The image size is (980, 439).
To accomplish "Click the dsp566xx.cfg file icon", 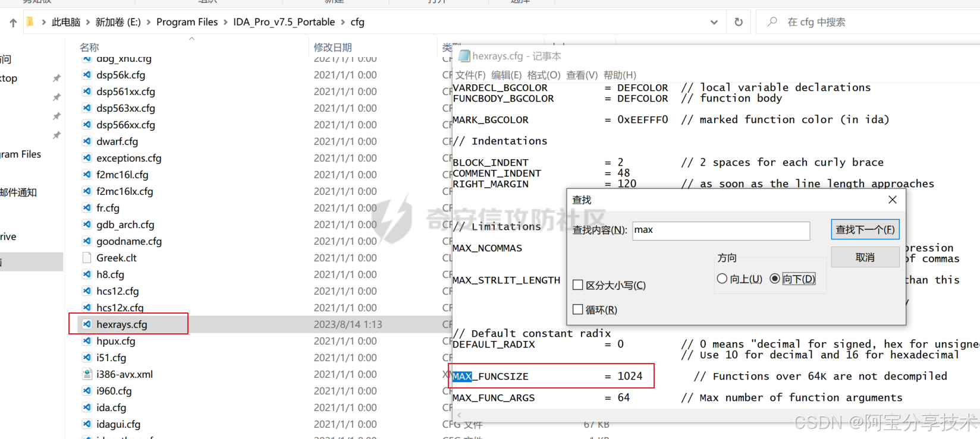I will pos(87,125).
